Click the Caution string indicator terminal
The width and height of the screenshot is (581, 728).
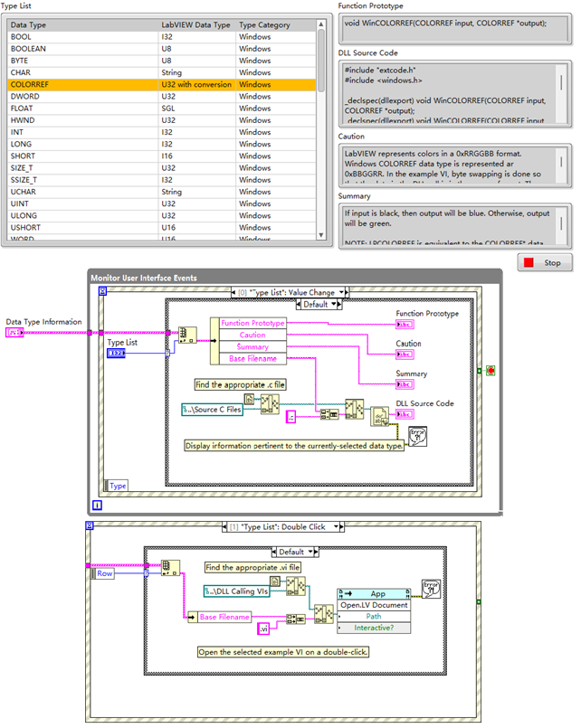[405, 355]
